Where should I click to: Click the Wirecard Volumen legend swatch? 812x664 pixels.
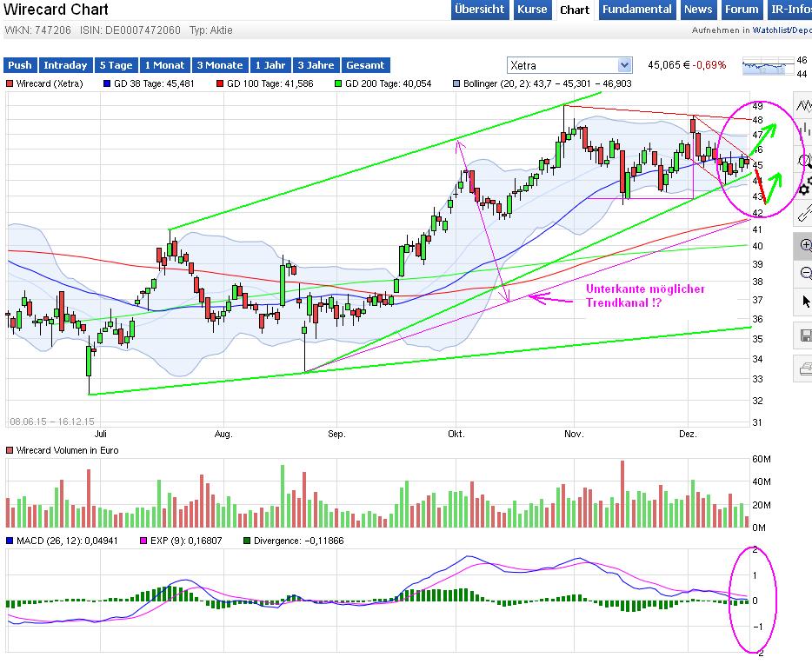10,450
